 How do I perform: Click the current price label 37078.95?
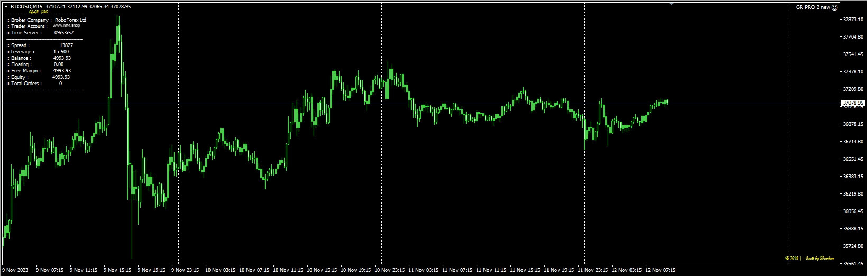854,103
